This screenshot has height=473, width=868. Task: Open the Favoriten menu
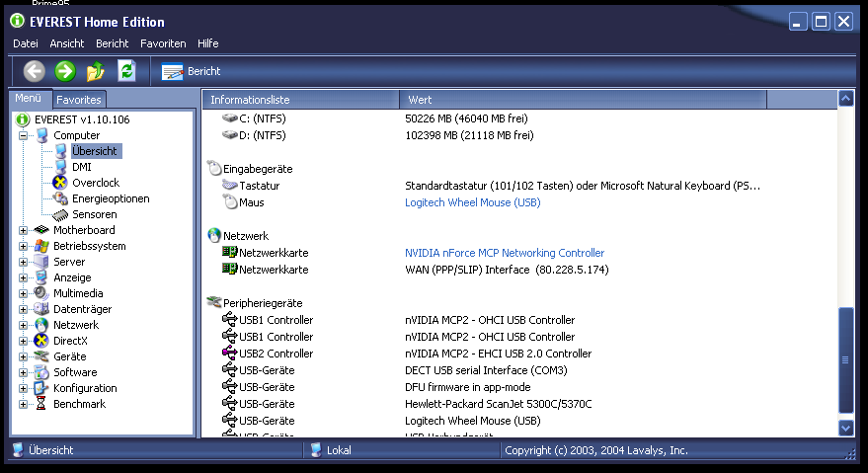coord(163,43)
